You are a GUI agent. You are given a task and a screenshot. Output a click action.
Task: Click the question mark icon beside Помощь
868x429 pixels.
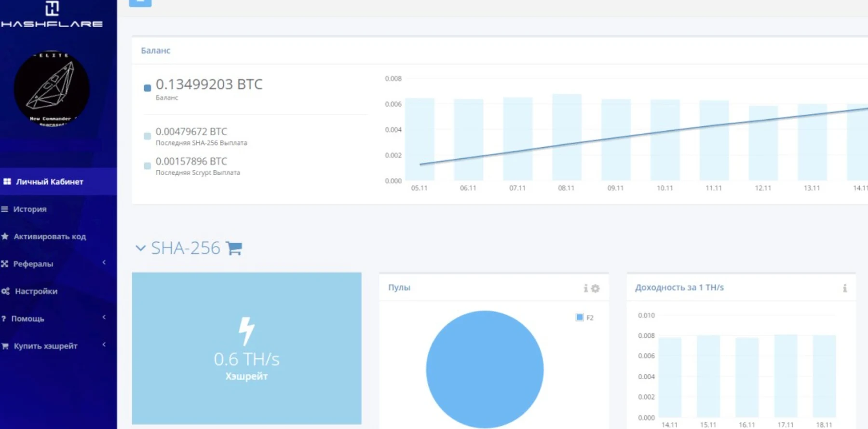tap(3, 319)
